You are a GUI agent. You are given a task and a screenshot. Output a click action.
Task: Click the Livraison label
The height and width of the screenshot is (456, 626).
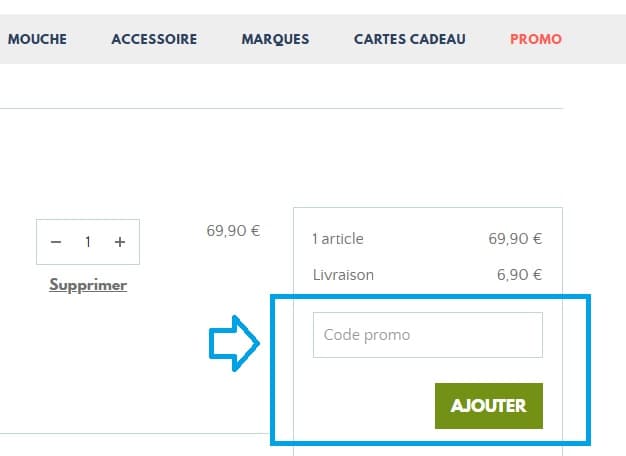pos(345,274)
